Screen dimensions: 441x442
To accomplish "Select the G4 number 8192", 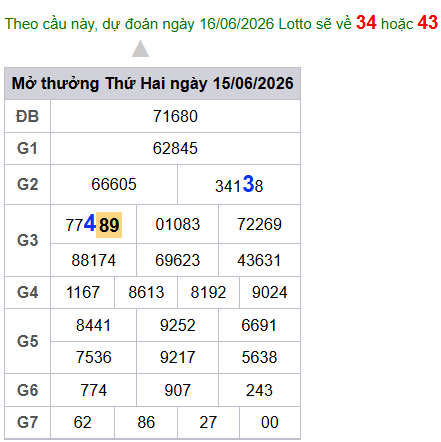I will pyautogui.click(x=208, y=292).
